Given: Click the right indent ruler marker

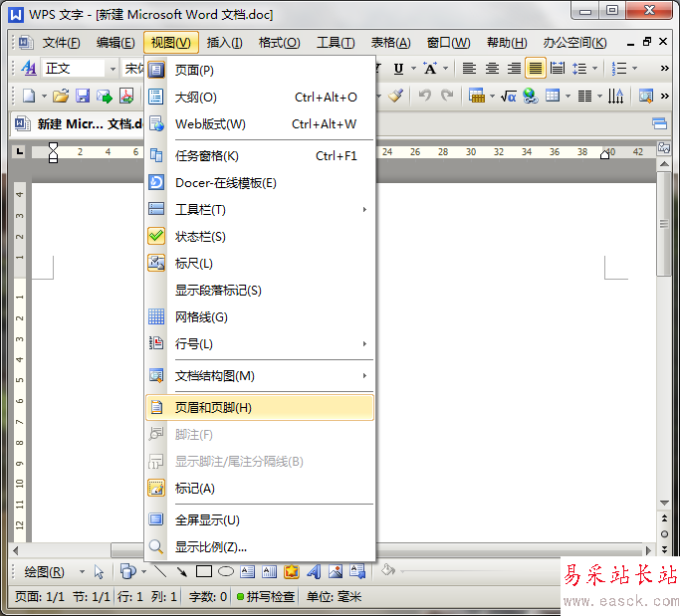Looking at the screenshot, I should pyautogui.click(x=604, y=154).
